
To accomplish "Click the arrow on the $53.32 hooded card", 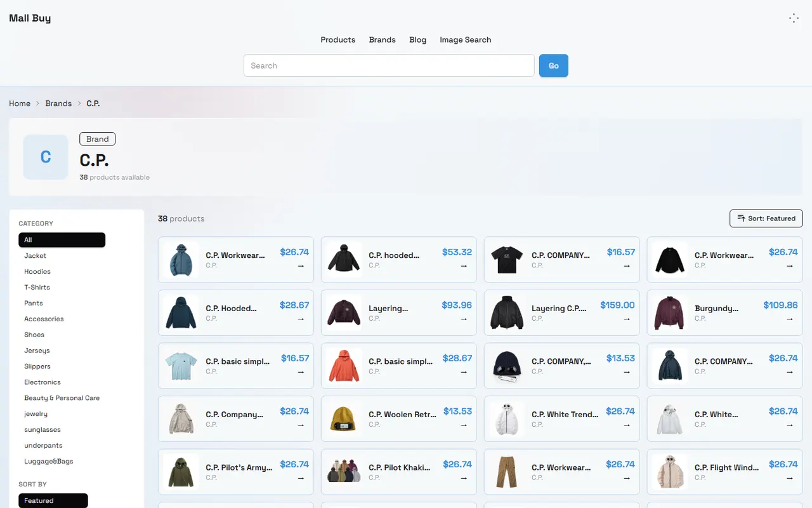I will pyautogui.click(x=464, y=266).
